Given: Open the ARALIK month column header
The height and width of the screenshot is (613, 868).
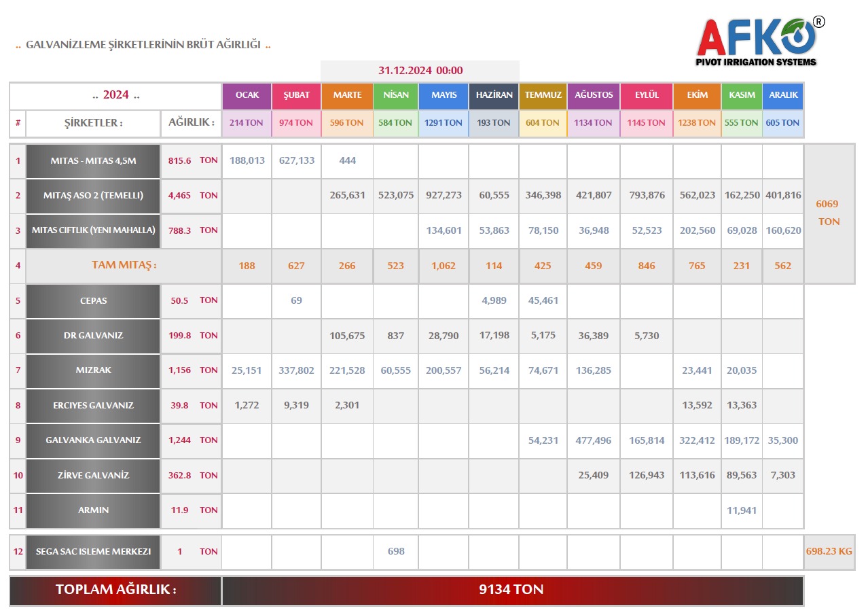Looking at the screenshot, I should [x=783, y=95].
